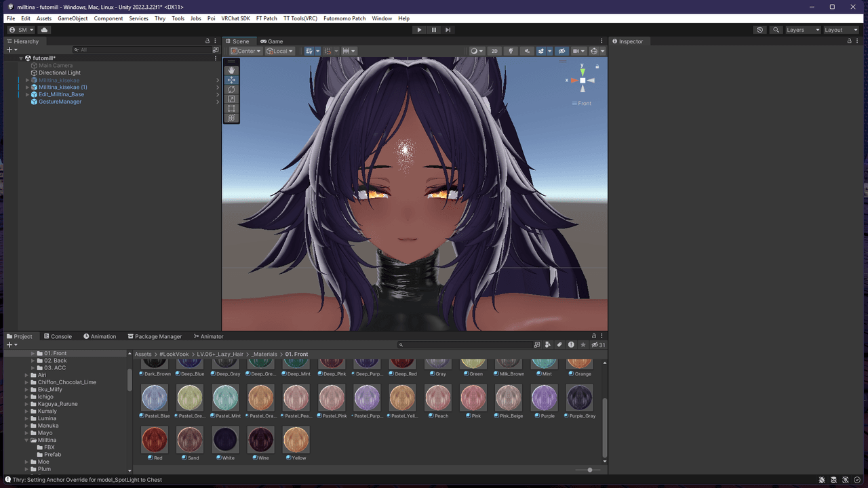Click the favorites star in Project panel
Screen dimensions: 868x488
(x=583, y=345)
